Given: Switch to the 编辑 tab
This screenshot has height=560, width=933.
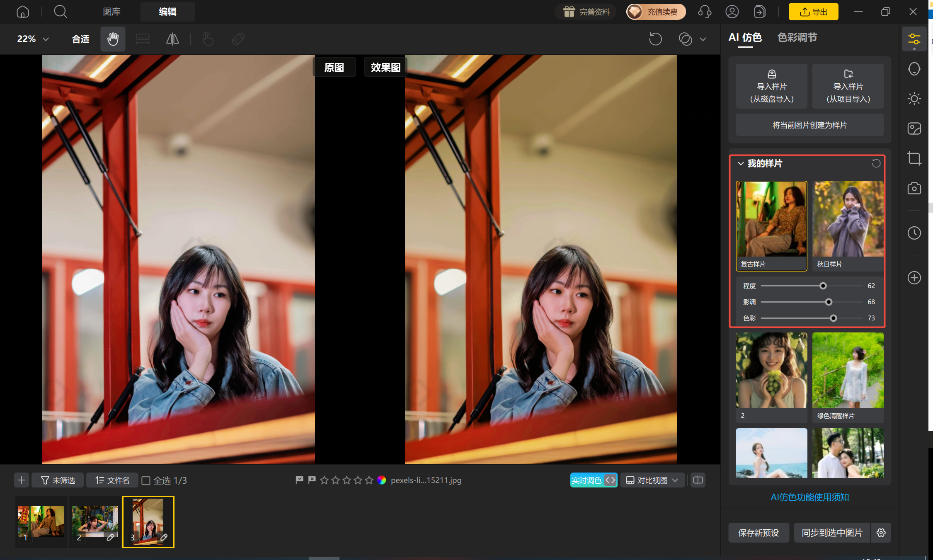Looking at the screenshot, I should (167, 12).
